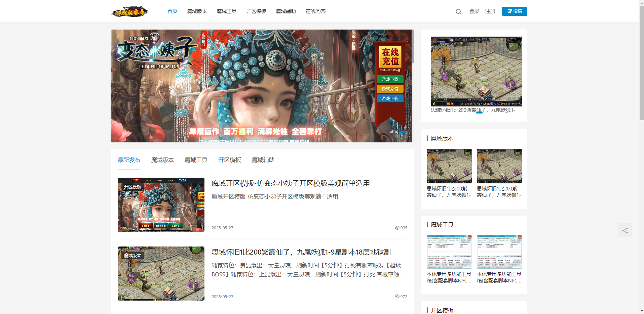This screenshot has height=314, width=644.
Task: Click scrollbar down arrow at bottom
Action: click(642, 311)
